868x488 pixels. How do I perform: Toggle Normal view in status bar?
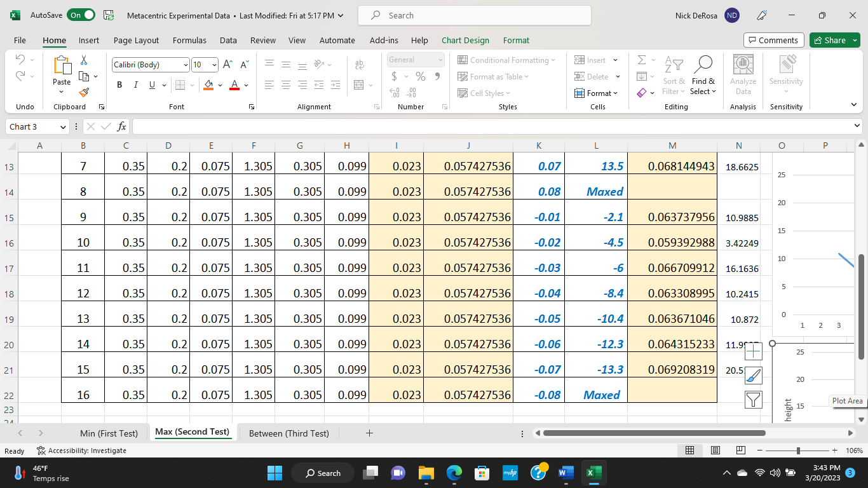pyautogui.click(x=690, y=451)
